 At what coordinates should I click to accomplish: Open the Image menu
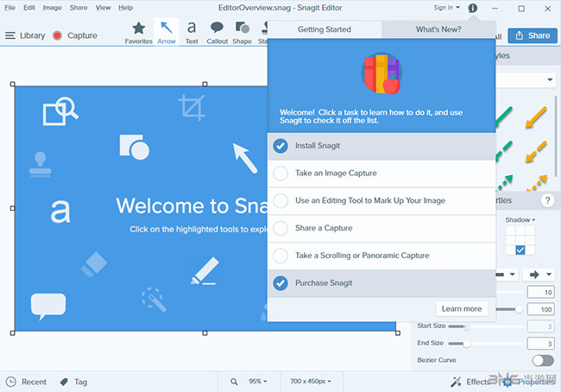point(52,8)
